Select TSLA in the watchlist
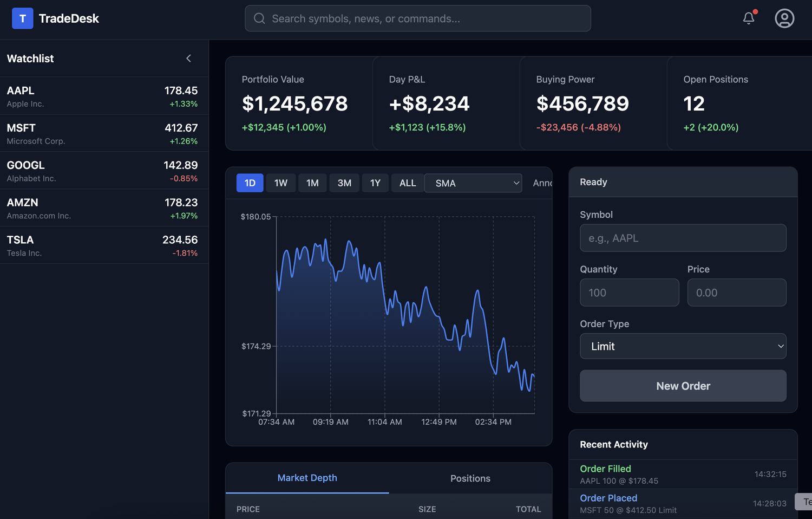 point(103,245)
